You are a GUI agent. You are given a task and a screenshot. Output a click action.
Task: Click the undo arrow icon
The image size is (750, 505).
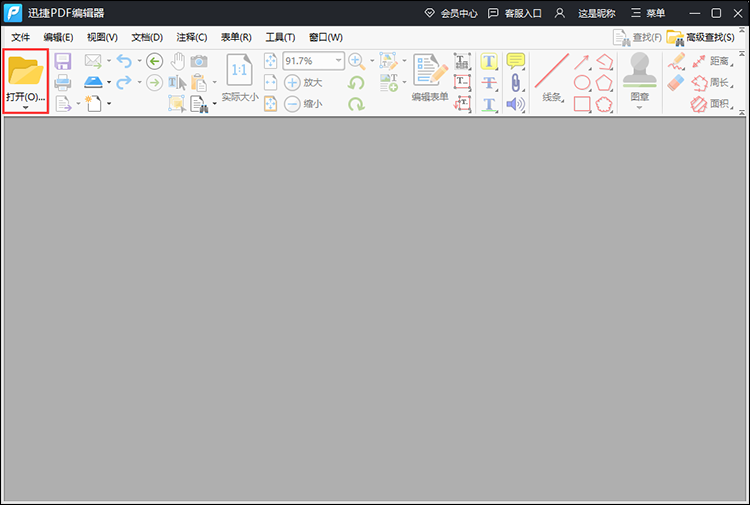[x=124, y=61]
